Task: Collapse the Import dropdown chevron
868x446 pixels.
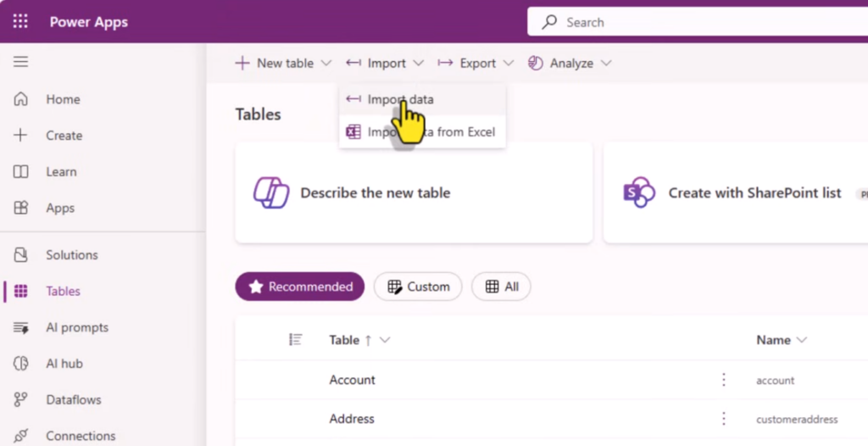Action: [x=419, y=63]
